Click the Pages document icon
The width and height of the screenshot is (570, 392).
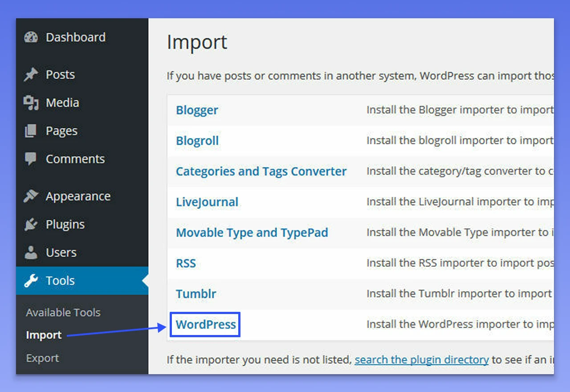[x=31, y=131]
